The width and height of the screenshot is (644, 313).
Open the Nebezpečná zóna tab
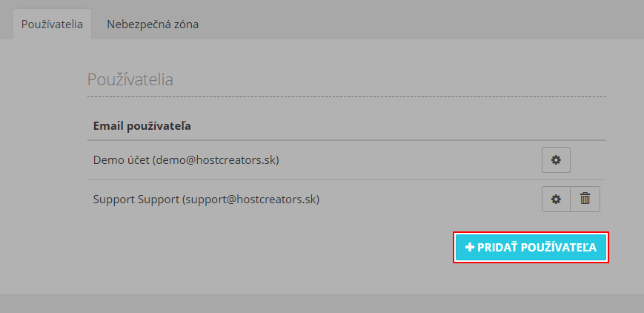153,24
